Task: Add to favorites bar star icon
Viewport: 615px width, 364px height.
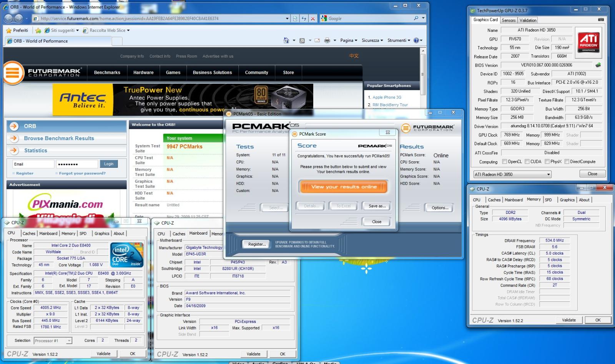Action: (38, 30)
